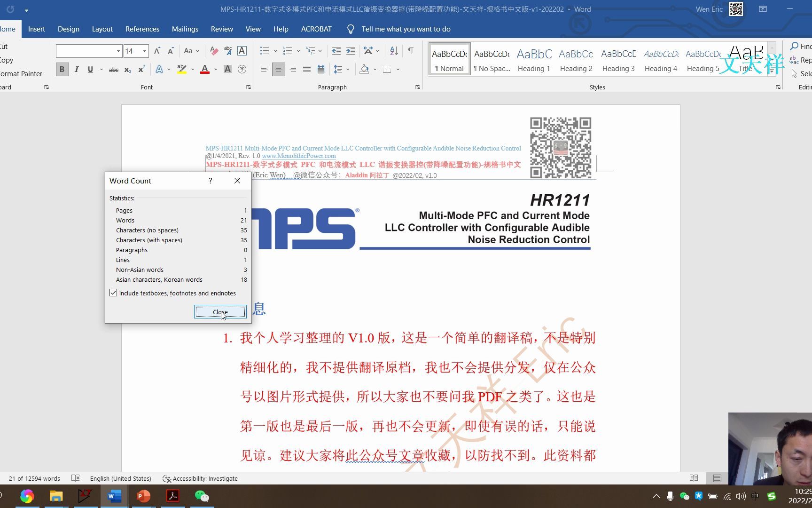Decrease font size with Shrink Font icon
The width and height of the screenshot is (812, 508).
coord(171,50)
